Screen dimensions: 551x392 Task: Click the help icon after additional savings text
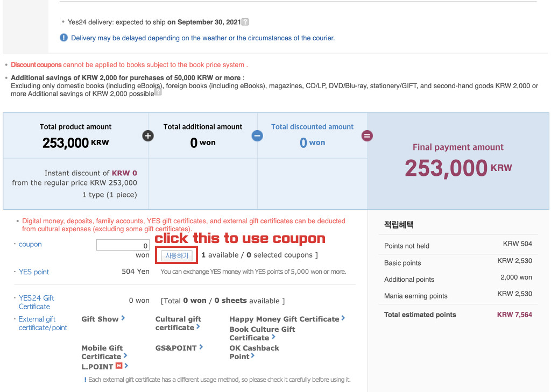click(158, 92)
